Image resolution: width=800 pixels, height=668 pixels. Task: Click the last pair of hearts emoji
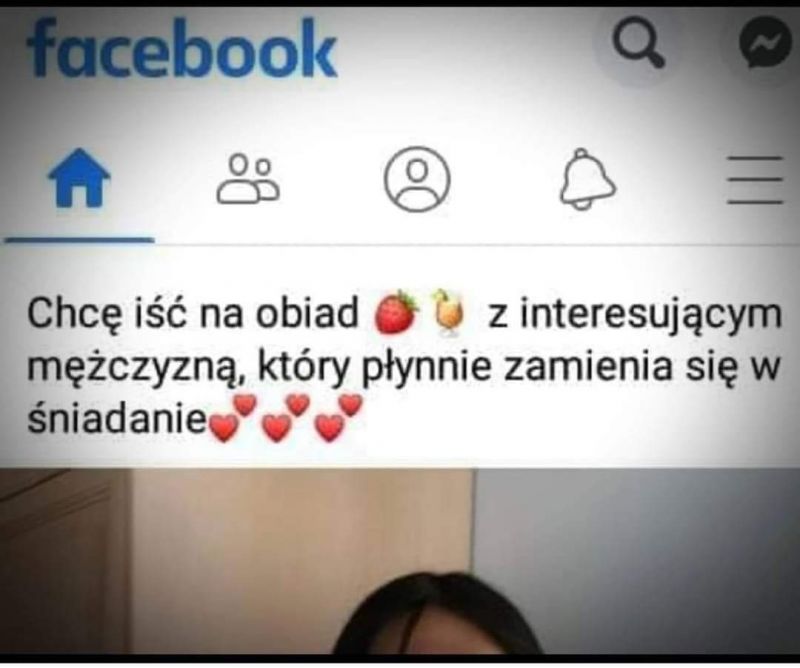pyautogui.click(x=338, y=417)
